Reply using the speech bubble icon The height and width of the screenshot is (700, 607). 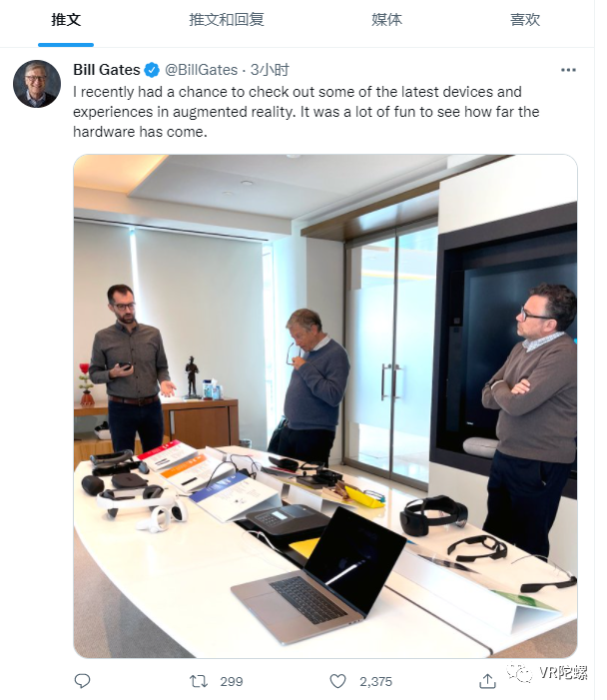(82, 681)
